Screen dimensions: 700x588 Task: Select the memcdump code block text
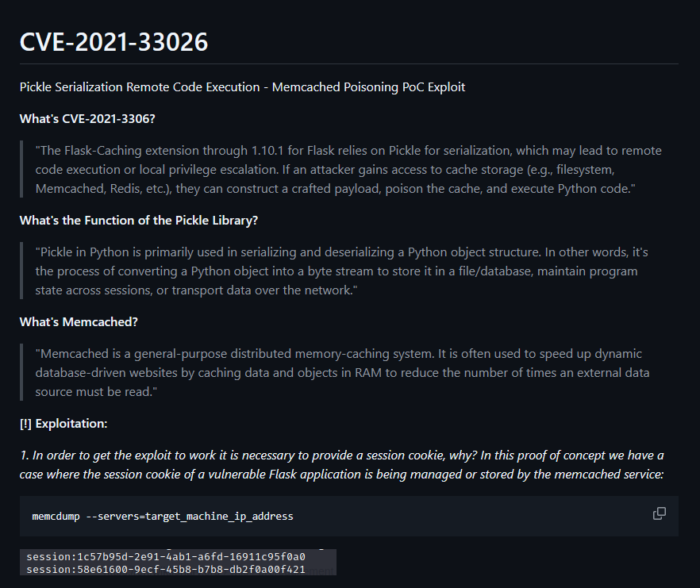pyautogui.click(x=163, y=516)
